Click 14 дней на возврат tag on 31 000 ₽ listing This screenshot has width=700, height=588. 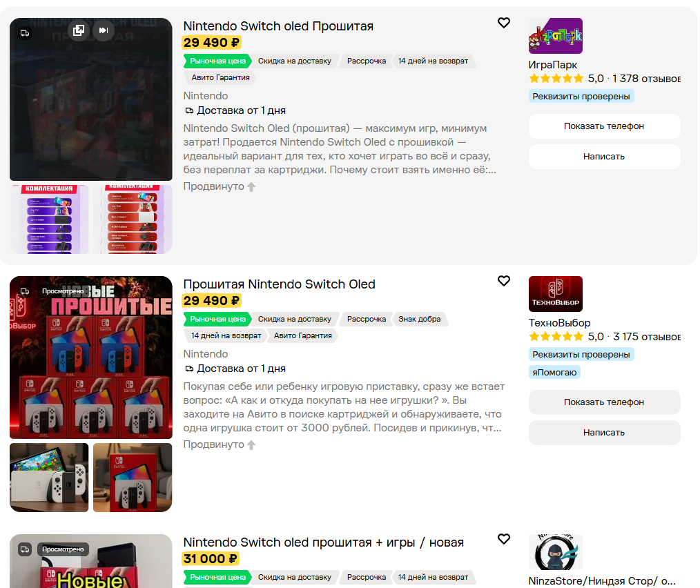point(433,577)
